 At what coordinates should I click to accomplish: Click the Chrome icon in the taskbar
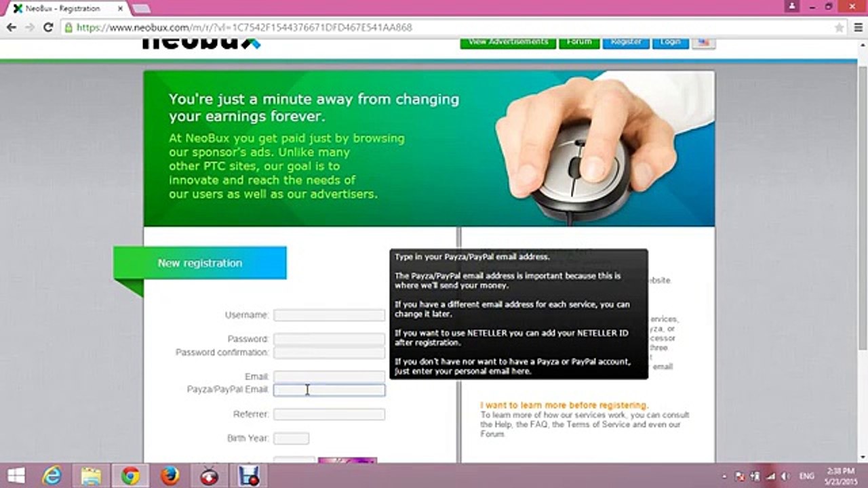click(x=130, y=476)
